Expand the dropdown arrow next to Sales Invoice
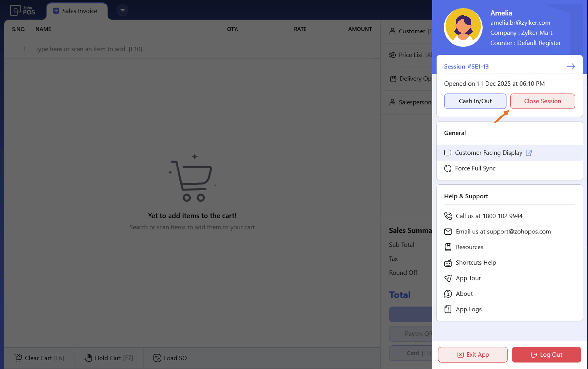Viewport: 588px width, 369px height. coord(122,10)
